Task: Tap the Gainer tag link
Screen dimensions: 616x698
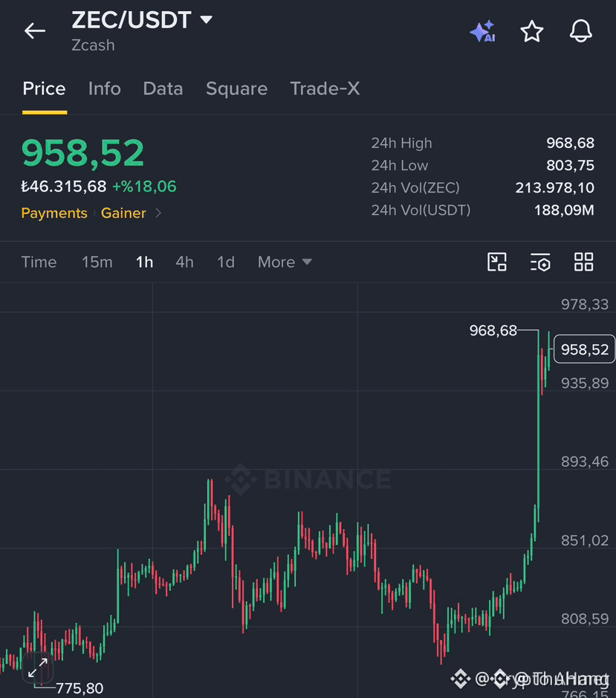Action: (123, 213)
